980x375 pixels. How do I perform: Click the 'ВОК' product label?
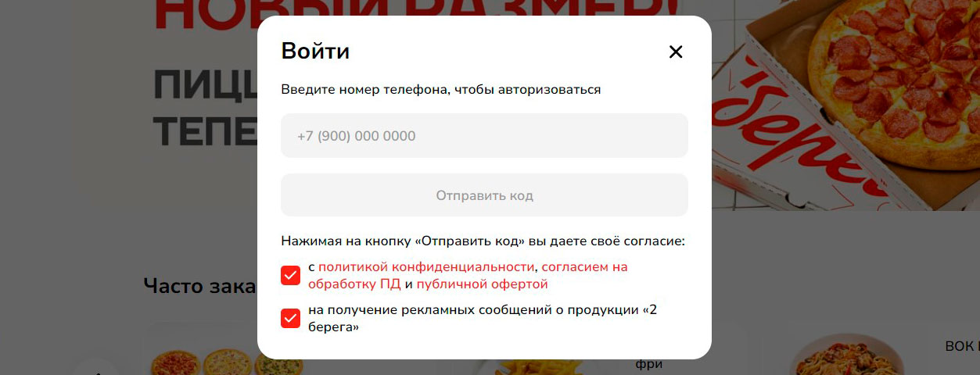point(962,346)
